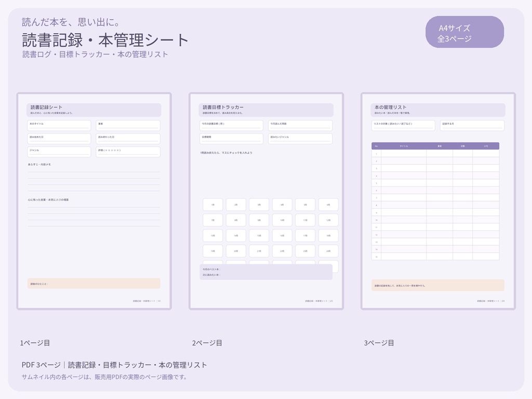Check the 24冊 tracker box
532x399 pixels.
[x=328, y=251]
